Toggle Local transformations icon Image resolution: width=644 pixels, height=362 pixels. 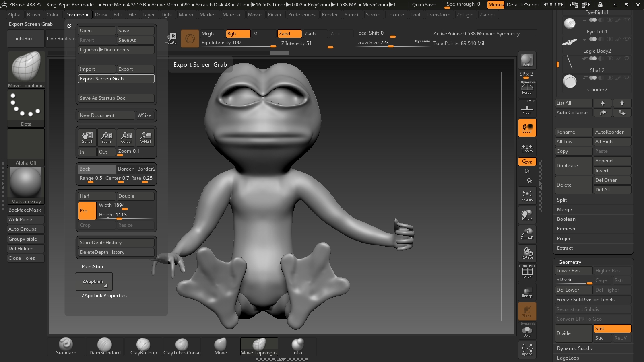(x=527, y=128)
